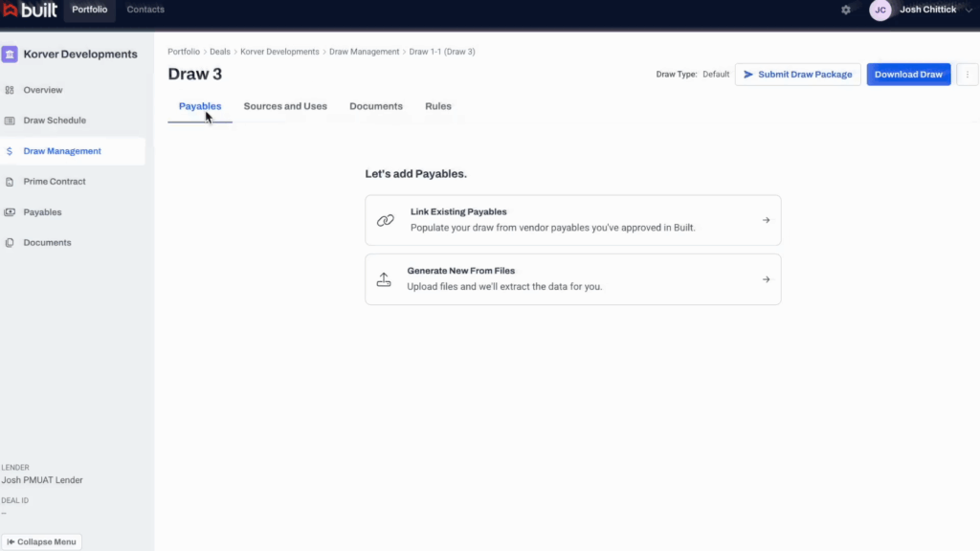Open the Rules tab
This screenshot has width=980, height=551.
438,106
